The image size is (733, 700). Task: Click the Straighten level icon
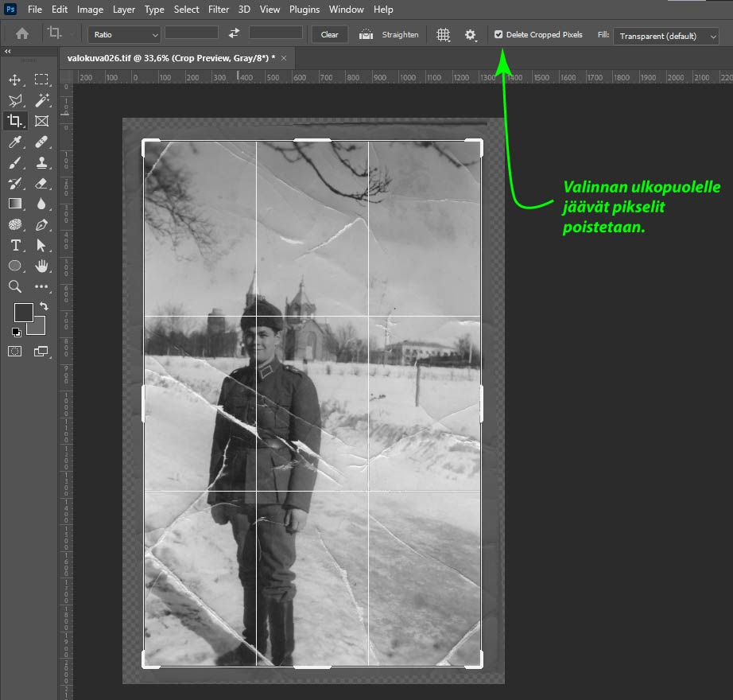(x=366, y=34)
